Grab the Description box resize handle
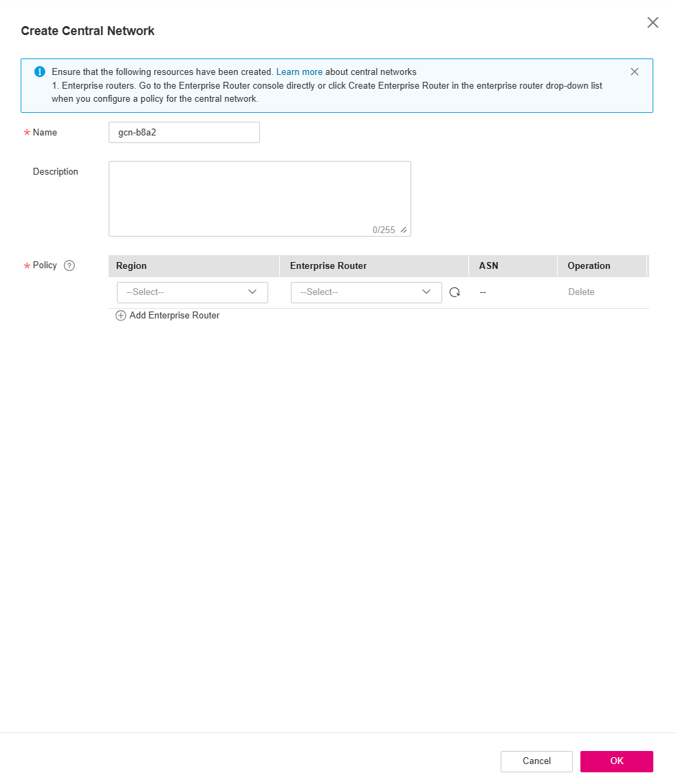 pyautogui.click(x=404, y=230)
